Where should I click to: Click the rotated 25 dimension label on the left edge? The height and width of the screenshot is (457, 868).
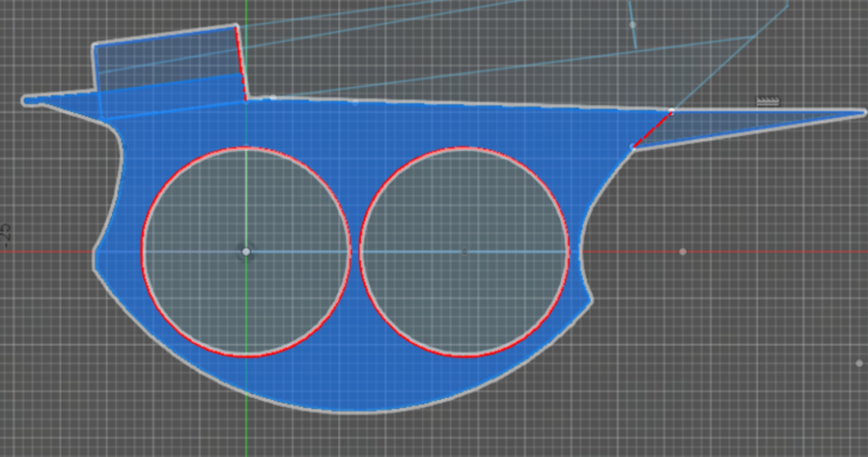point(6,231)
